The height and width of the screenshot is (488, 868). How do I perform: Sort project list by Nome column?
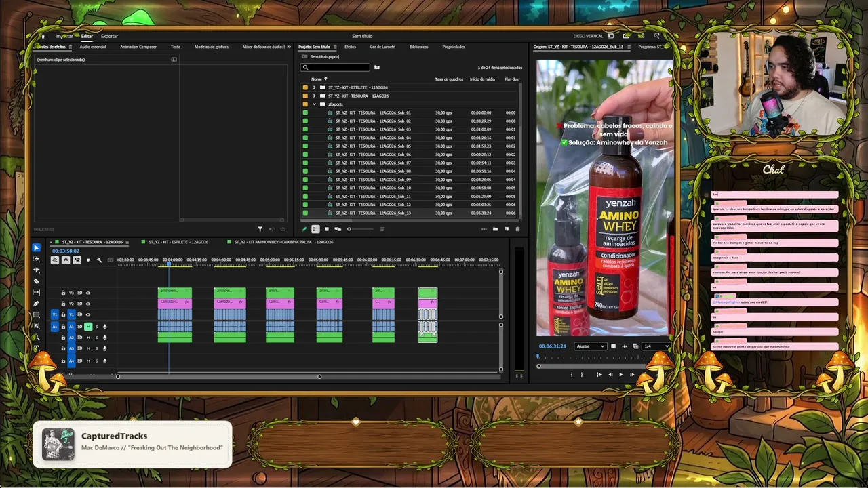315,79
